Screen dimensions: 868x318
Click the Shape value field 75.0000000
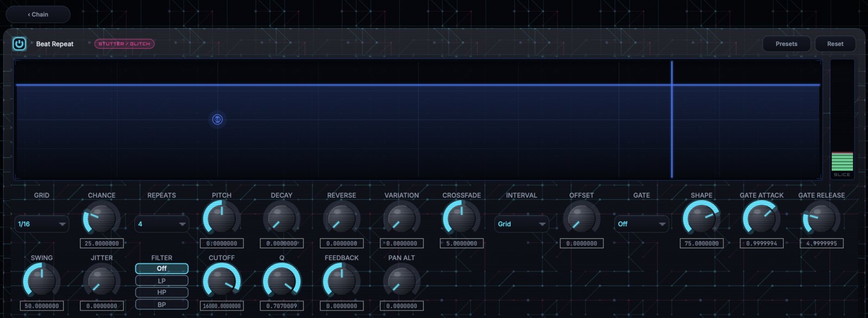click(701, 244)
